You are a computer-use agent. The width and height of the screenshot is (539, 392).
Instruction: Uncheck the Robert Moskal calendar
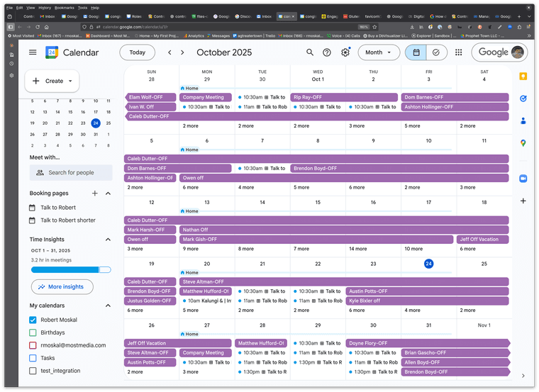[33, 320]
